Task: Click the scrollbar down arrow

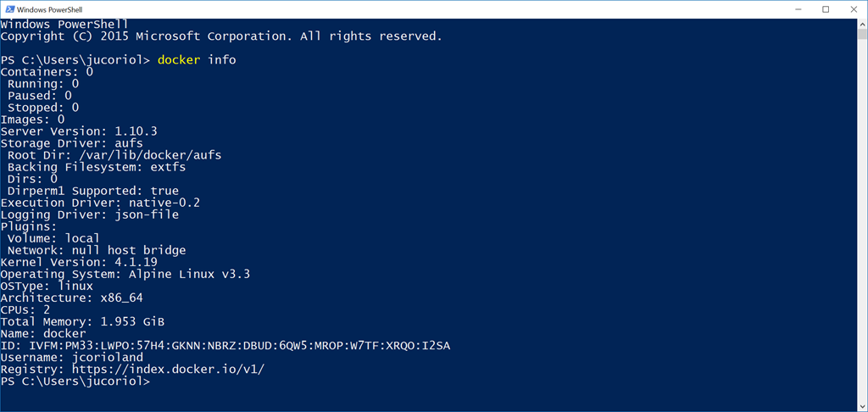Action: [x=862, y=406]
